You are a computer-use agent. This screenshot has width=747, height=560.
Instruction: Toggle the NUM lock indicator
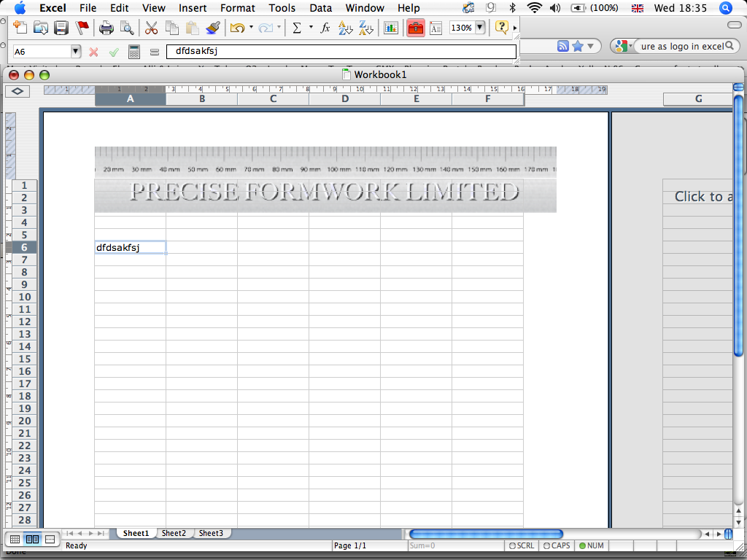point(591,545)
